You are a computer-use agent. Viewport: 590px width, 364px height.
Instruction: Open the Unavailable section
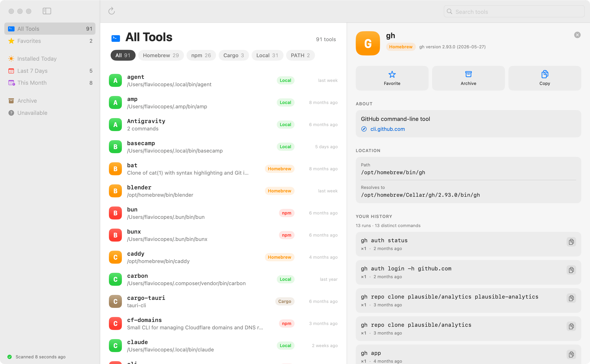click(x=50, y=113)
